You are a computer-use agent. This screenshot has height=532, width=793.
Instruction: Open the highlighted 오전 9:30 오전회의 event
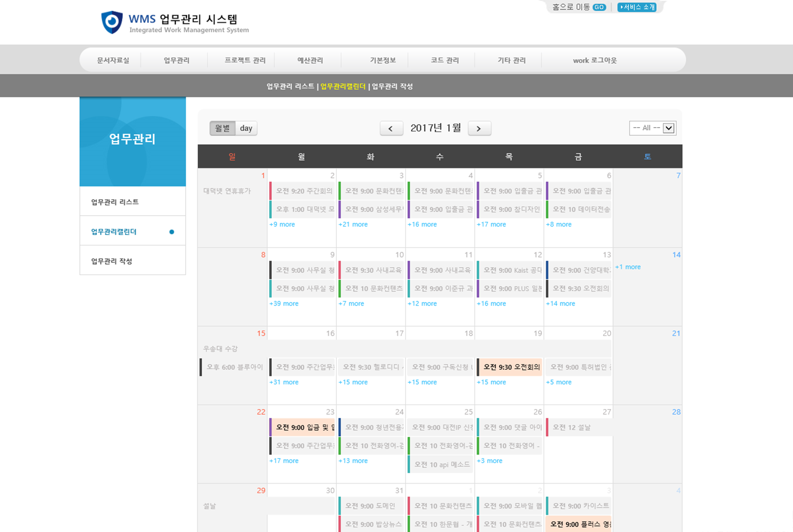click(x=511, y=367)
